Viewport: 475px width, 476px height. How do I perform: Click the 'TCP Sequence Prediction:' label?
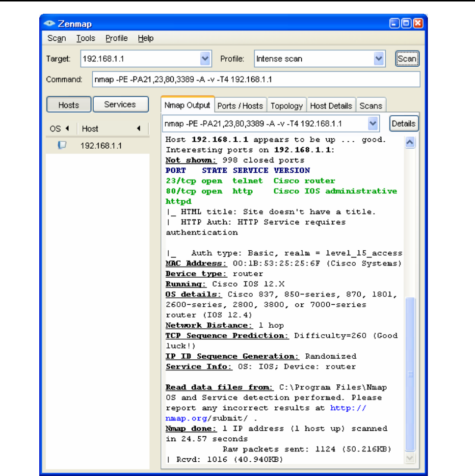pyautogui.click(x=227, y=336)
